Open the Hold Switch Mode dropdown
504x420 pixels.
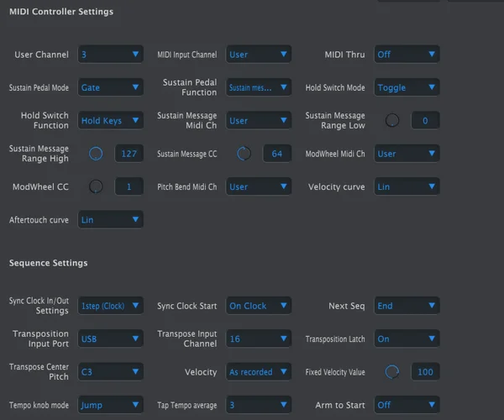pyautogui.click(x=407, y=87)
